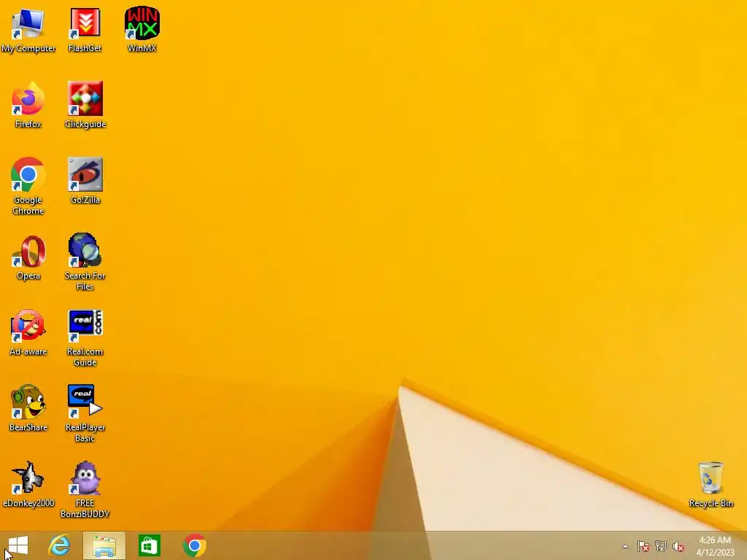747x560 pixels.
Task: Open Action Center flag icon
Action: 643,546
